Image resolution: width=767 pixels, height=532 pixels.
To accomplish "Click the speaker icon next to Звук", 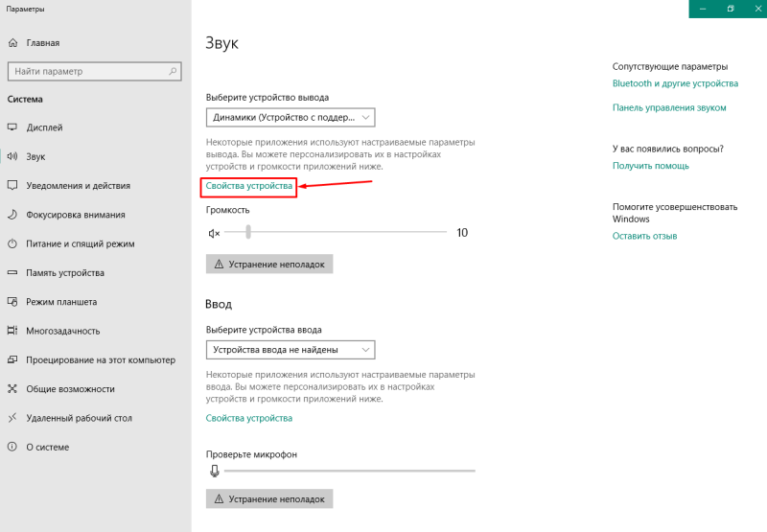I will click(x=12, y=156).
